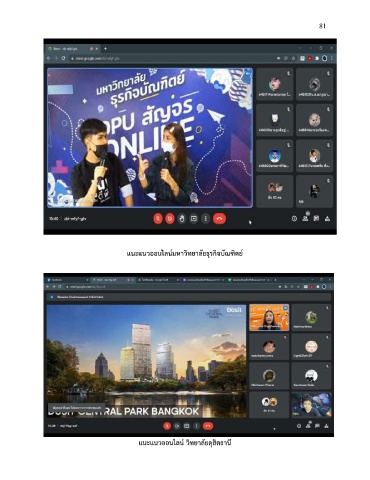This screenshot has height=480, width=370.
Task: Open more options dots in the DPU meeting
Action: [x=205, y=219]
